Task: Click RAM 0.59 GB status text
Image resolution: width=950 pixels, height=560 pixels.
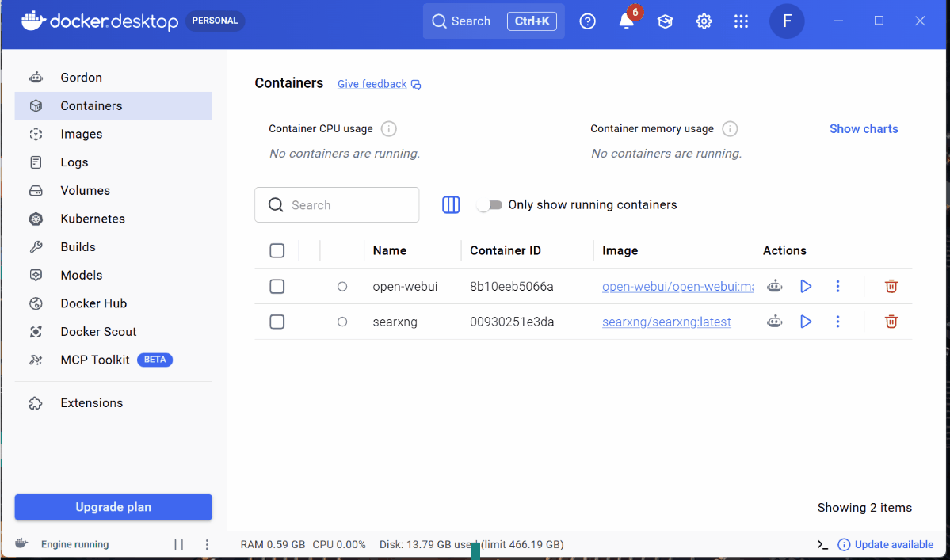Action: (x=273, y=545)
